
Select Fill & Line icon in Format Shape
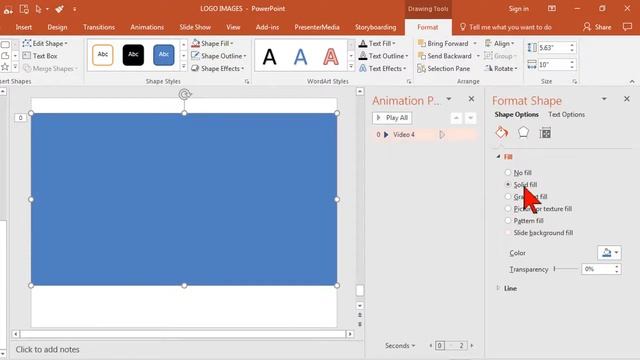point(502,133)
